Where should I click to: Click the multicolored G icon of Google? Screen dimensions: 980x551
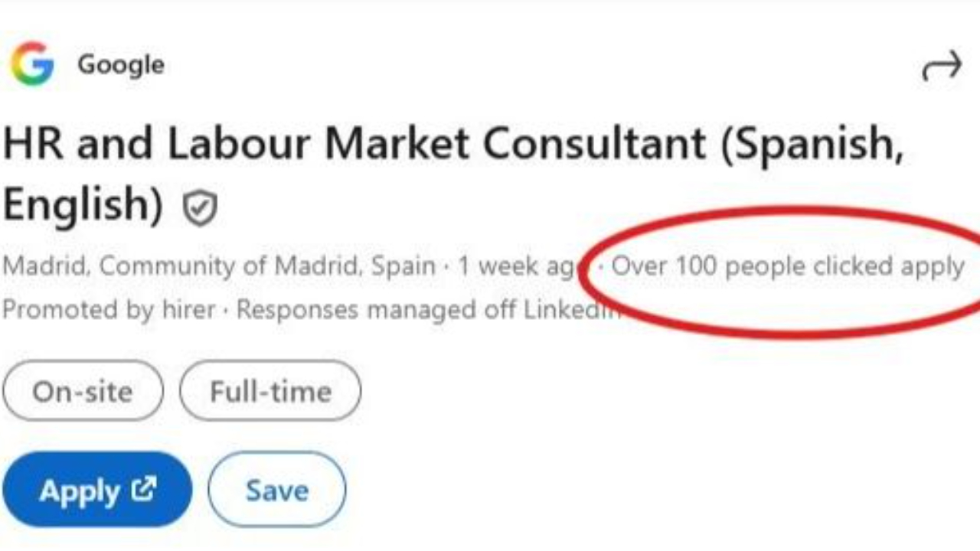pos(32,64)
